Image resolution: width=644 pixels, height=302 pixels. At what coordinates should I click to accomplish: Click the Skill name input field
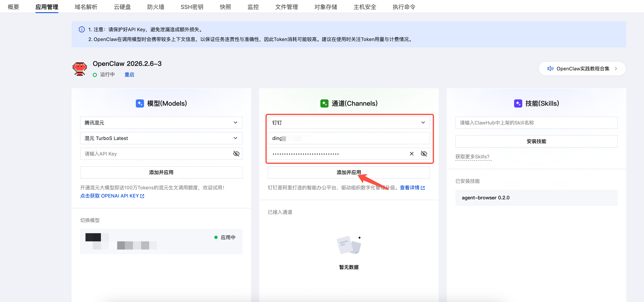tap(536, 123)
